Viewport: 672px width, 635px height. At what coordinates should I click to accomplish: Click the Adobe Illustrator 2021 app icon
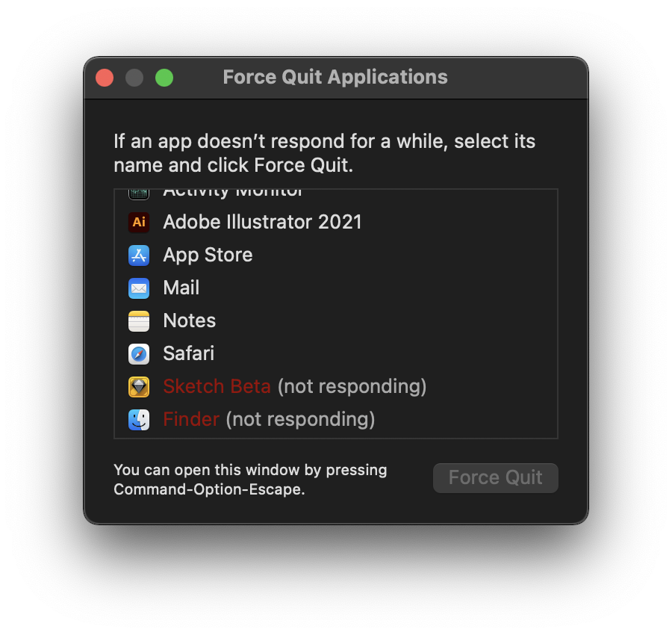pyautogui.click(x=138, y=222)
